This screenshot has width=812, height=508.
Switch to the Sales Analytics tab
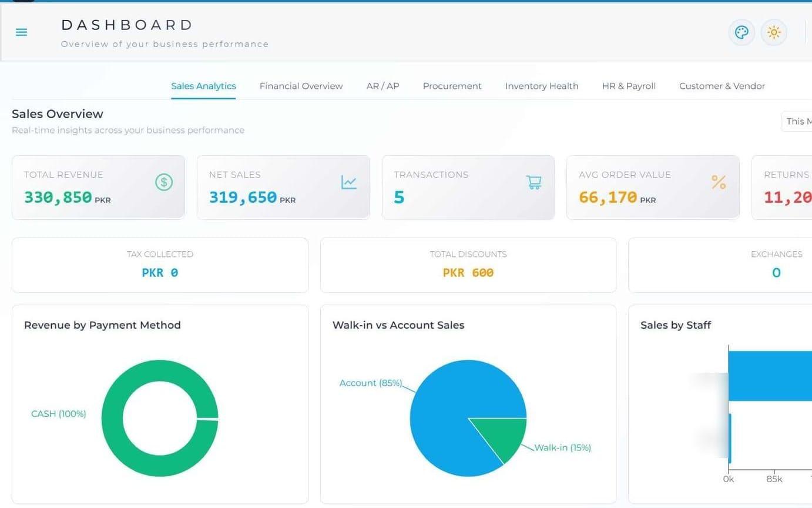click(x=203, y=86)
